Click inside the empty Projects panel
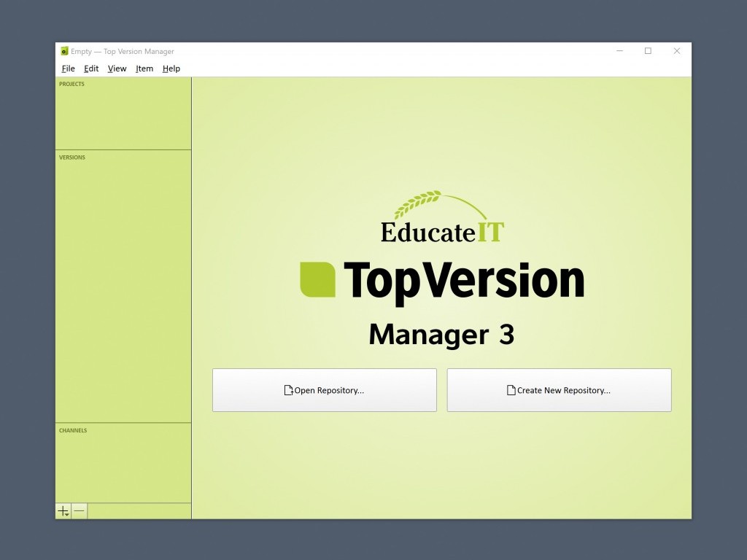 click(x=123, y=118)
